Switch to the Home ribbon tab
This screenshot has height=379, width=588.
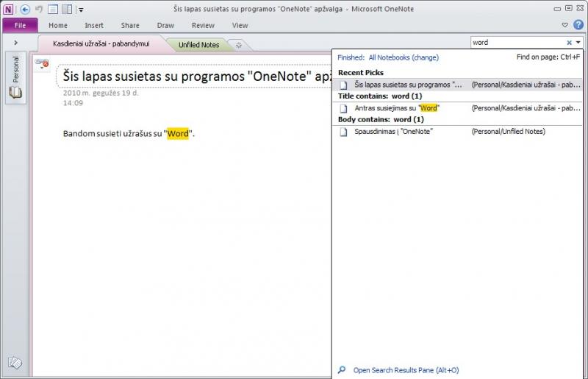(58, 25)
